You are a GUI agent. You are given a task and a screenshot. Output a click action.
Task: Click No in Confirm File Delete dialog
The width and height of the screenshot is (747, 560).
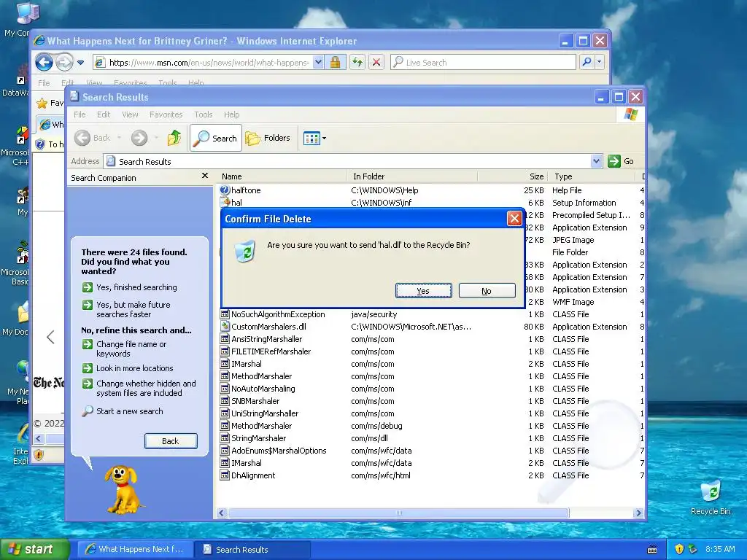coord(487,291)
